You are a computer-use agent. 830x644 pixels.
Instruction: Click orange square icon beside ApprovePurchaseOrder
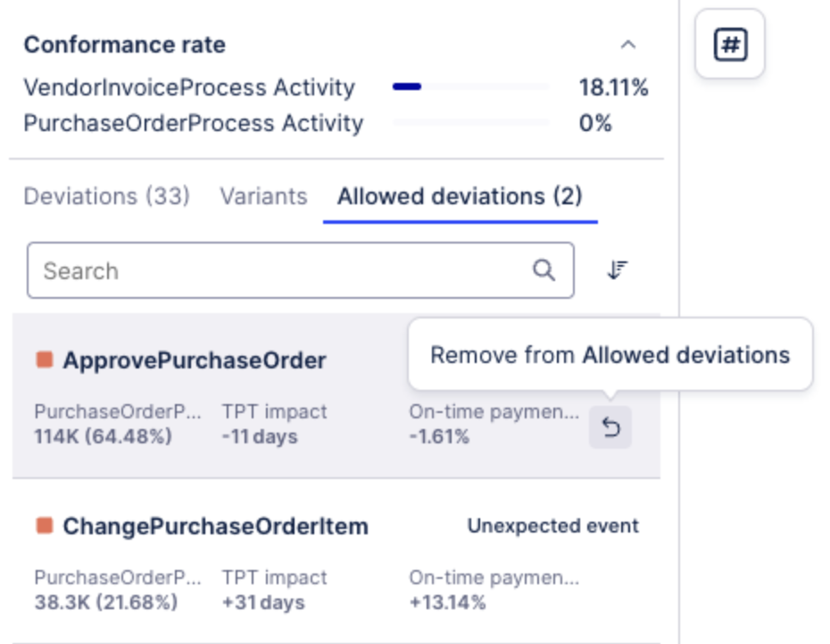(x=44, y=359)
